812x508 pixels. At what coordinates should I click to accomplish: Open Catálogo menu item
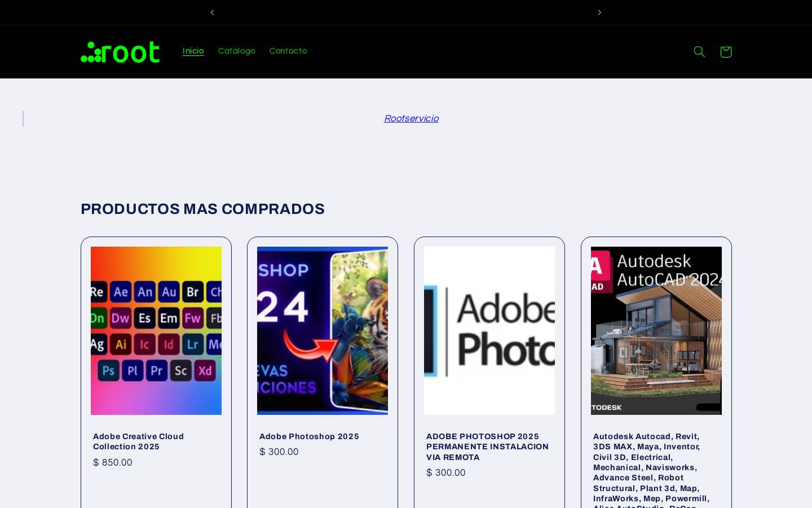[236, 51]
